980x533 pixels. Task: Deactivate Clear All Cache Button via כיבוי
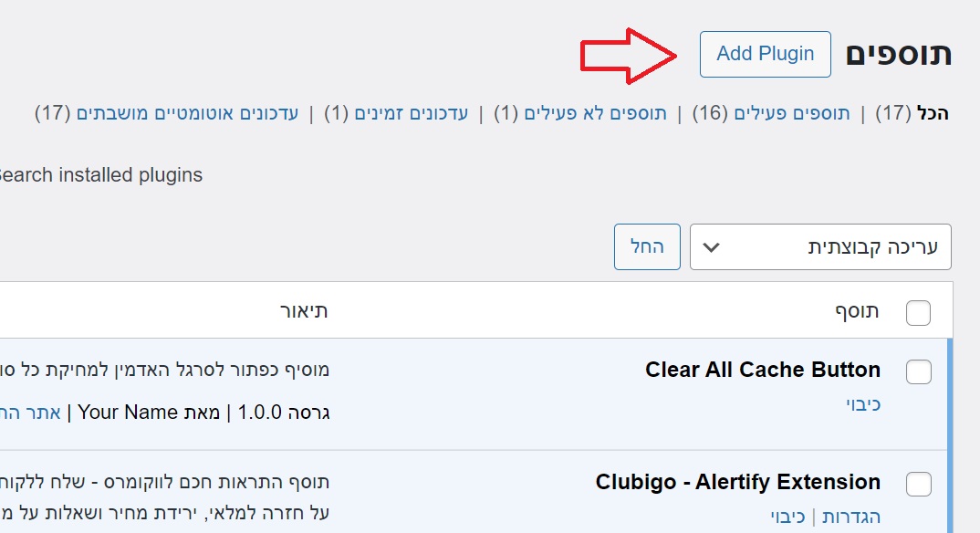click(862, 404)
